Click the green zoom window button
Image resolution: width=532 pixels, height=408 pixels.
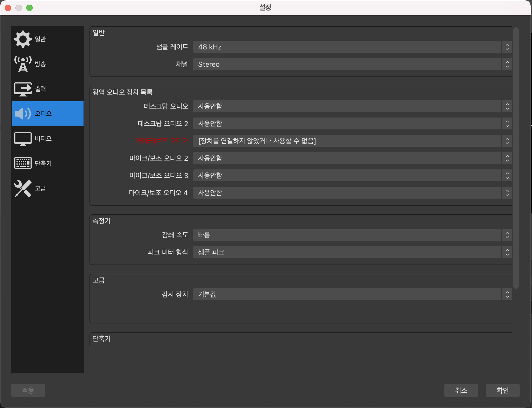[x=29, y=8]
